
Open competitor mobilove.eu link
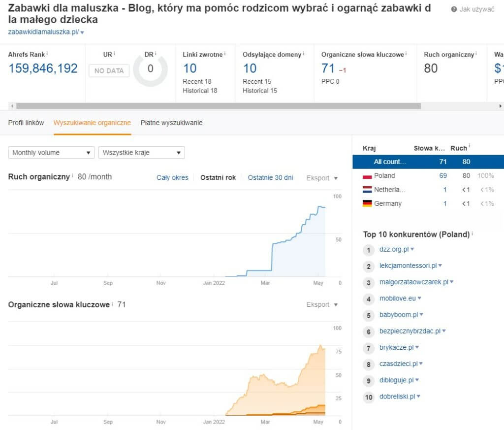(x=397, y=298)
